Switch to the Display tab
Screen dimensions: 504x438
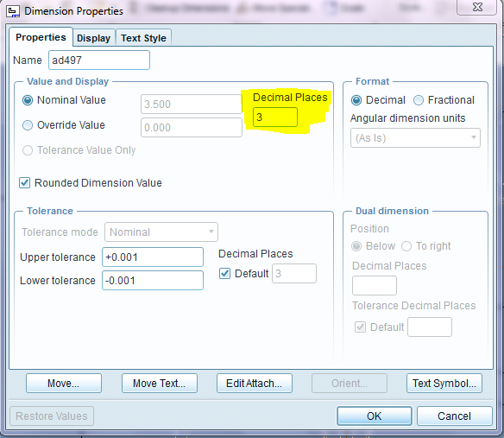(93, 38)
